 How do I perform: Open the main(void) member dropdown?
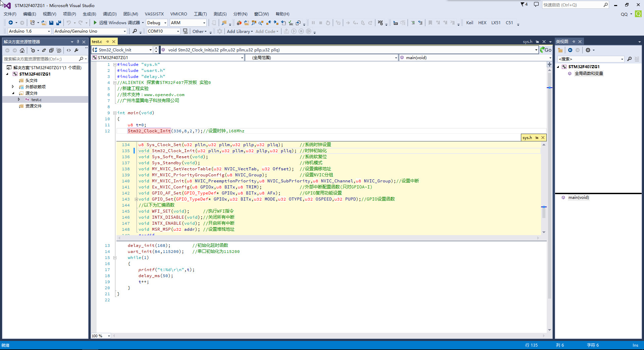(x=550, y=58)
